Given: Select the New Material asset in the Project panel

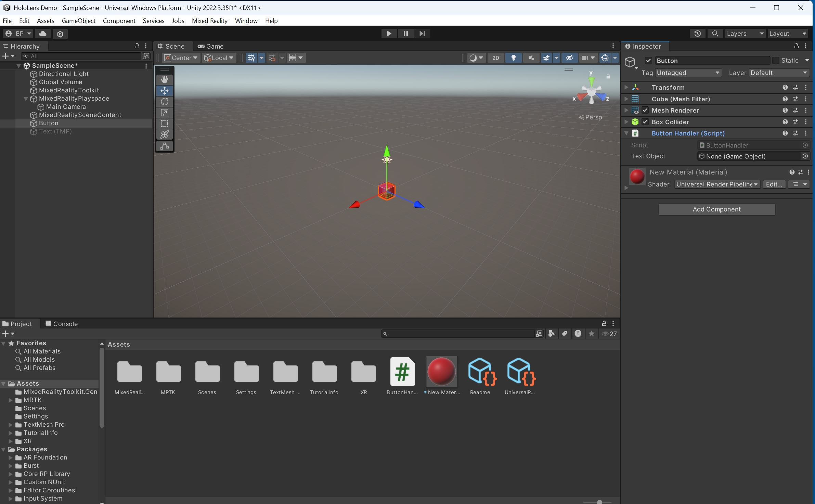Looking at the screenshot, I should pos(441,371).
